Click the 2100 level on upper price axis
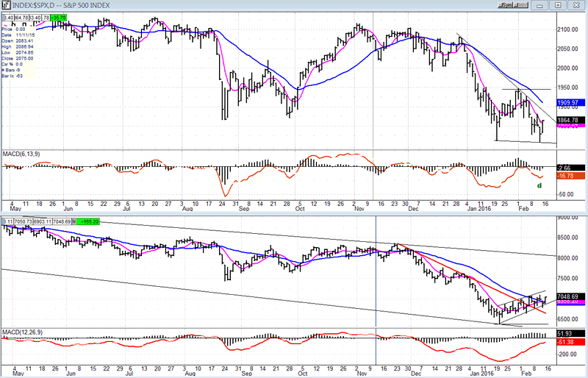The height and width of the screenshot is (378, 588). click(x=567, y=29)
